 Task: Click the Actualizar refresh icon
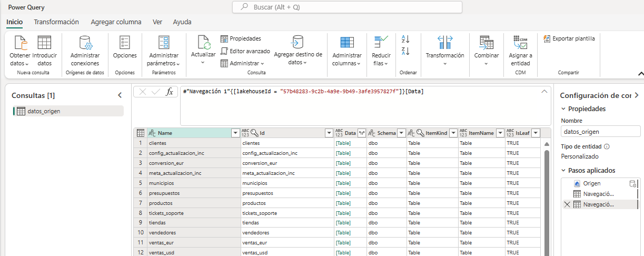[203, 43]
